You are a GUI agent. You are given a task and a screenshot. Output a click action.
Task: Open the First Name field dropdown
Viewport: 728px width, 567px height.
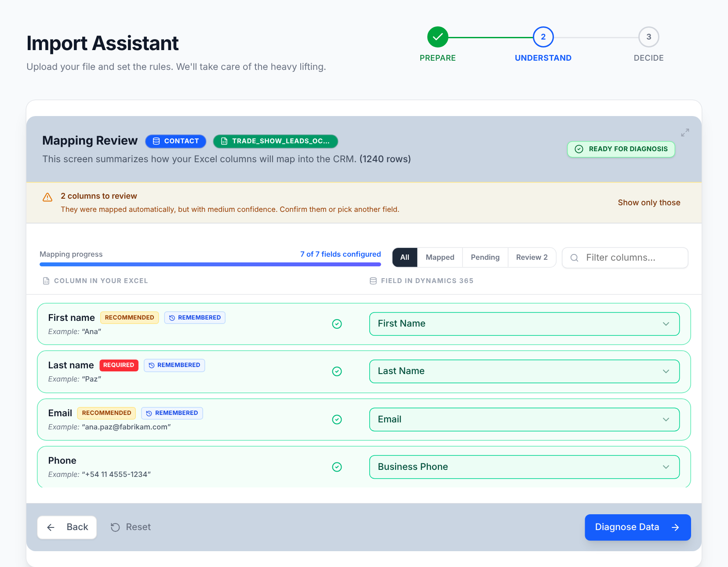[x=524, y=324]
